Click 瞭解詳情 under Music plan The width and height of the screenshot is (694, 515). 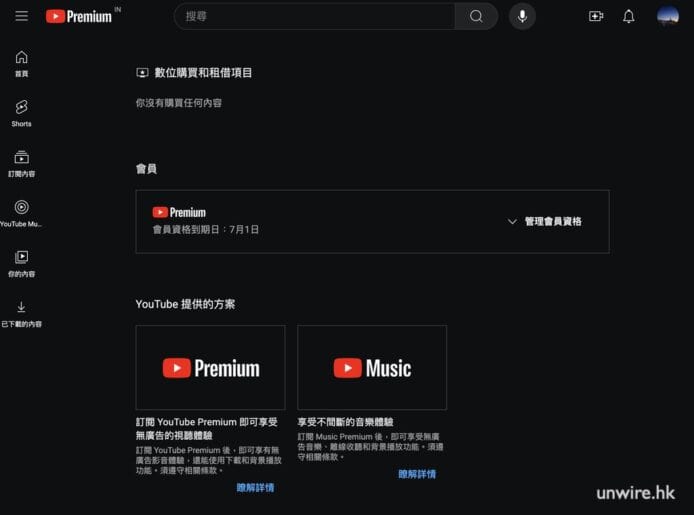pos(417,474)
